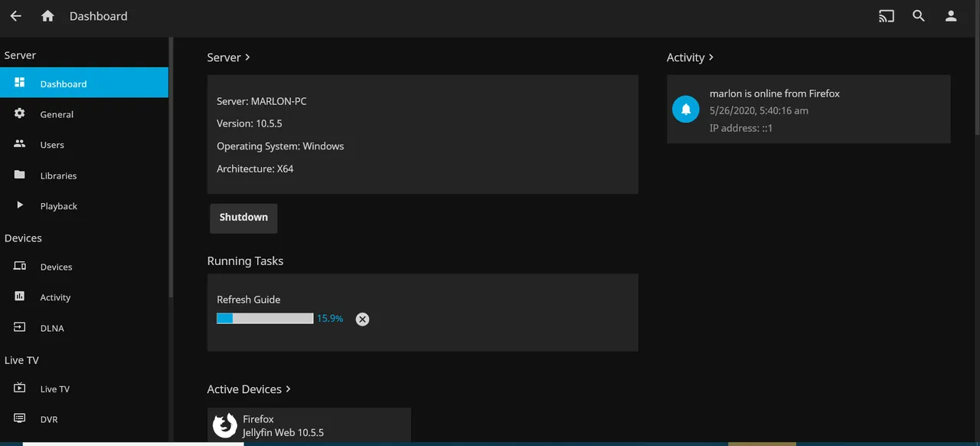Select Libraries in the sidebar

coord(84,175)
